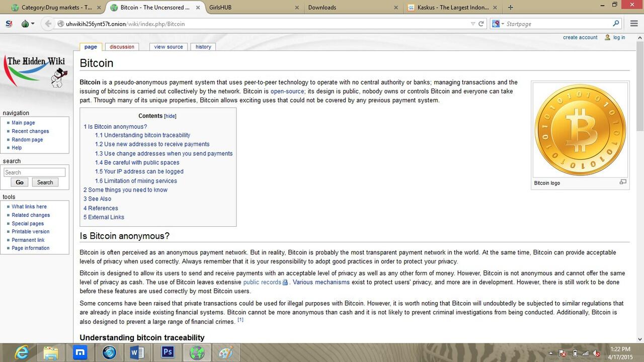Open Page information link
This screenshot has height=362, width=644.
click(x=31, y=248)
